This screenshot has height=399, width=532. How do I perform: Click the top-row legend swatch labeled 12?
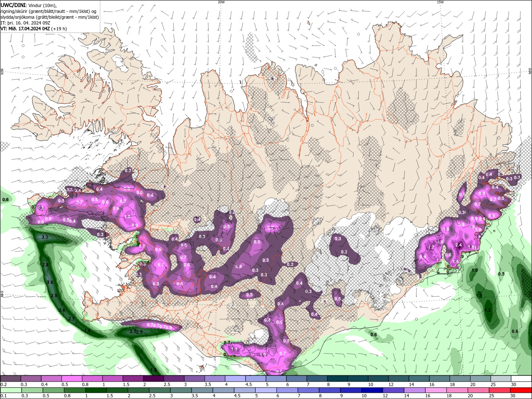(399, 379)
